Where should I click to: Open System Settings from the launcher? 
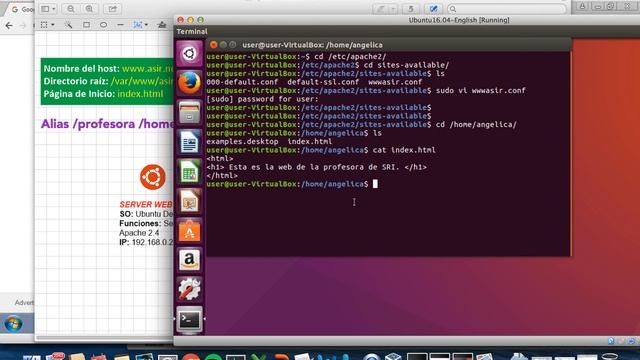[x=189, y=289]
